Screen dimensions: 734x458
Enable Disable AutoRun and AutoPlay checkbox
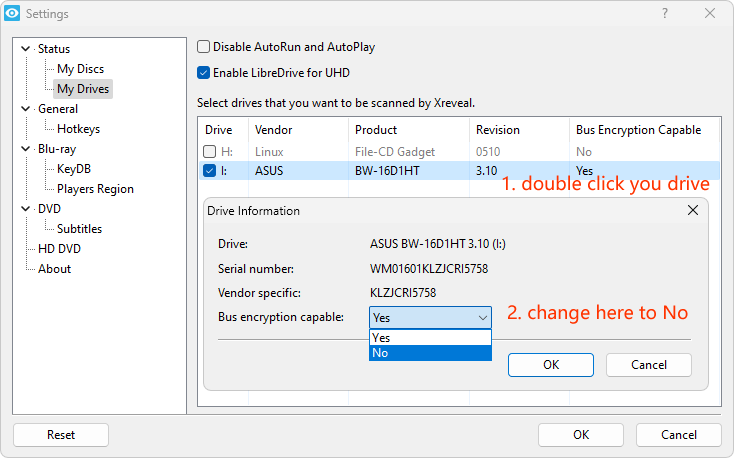(204, 47)
